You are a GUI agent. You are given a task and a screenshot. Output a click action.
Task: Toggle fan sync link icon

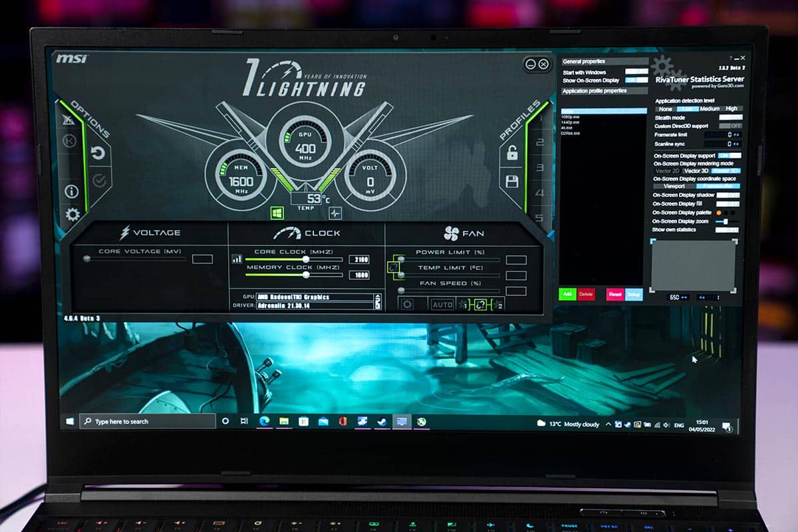tap(480, 305)
